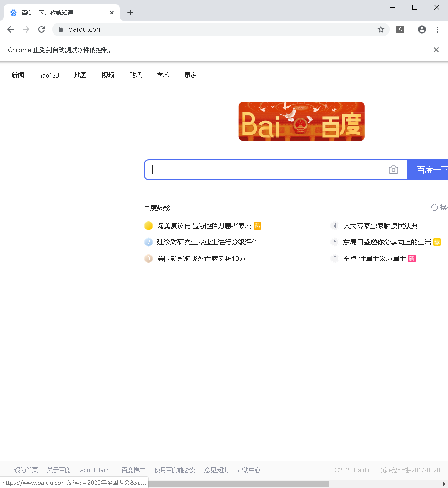This screenshot has width=448, height=488.
Task: Select the Baidu tab title
Action: tap(47, 13)
